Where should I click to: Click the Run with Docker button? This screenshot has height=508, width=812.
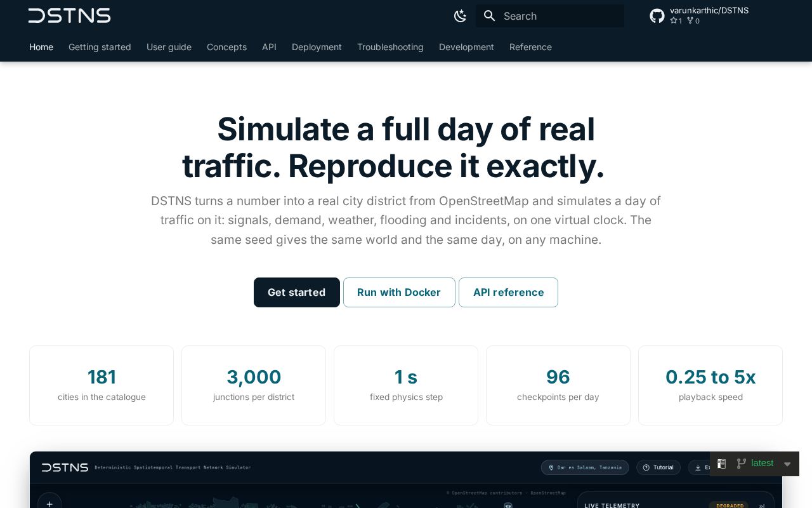pyautogui.click(x=399, y=292)
